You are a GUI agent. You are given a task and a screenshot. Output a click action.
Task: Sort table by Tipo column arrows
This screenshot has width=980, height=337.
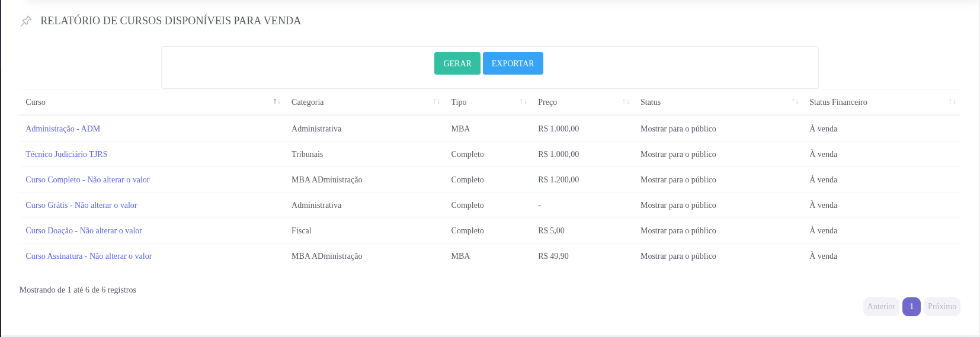(524, 102)
